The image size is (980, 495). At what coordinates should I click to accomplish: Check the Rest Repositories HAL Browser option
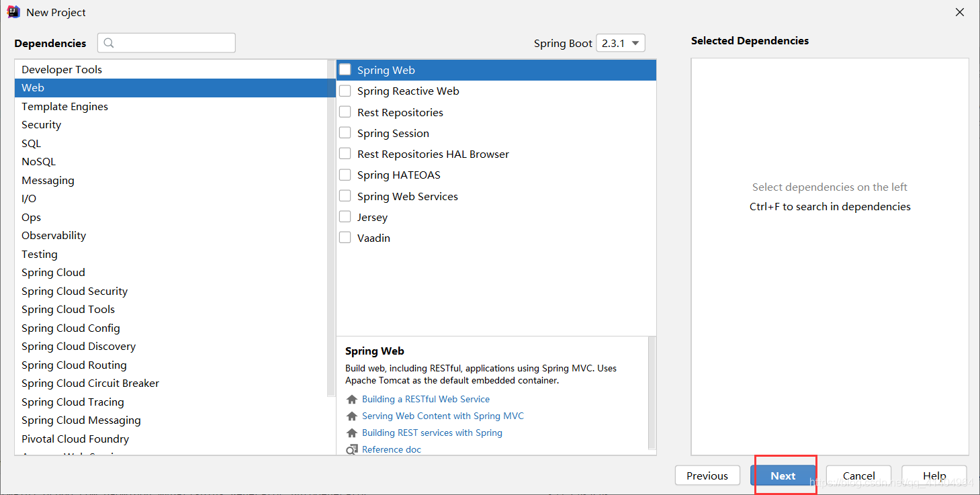(345, 153)
